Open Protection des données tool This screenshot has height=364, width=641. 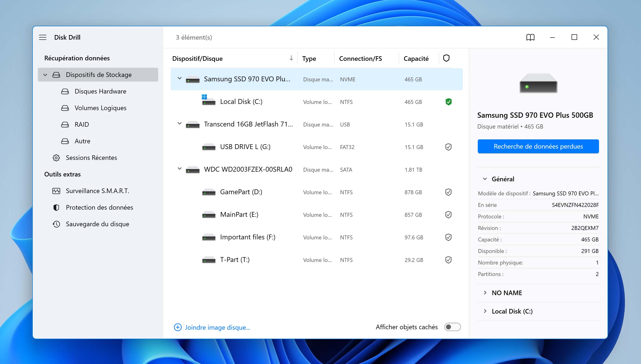(98, 208)
